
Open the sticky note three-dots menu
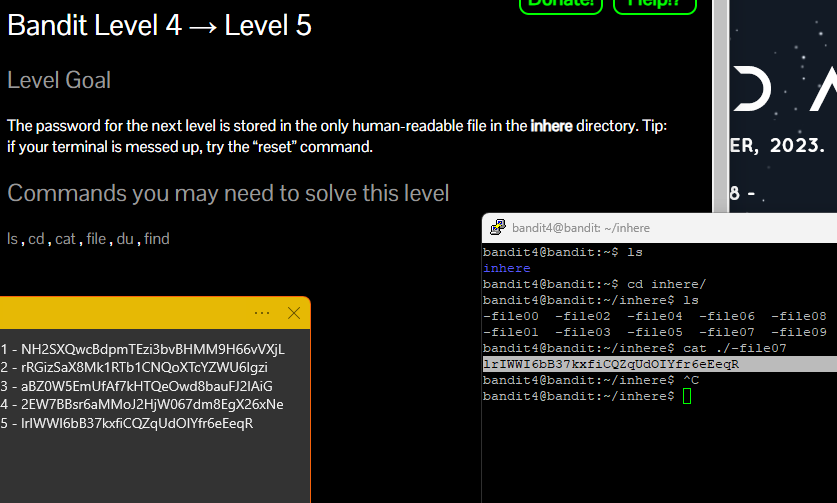tap(262, 313)
